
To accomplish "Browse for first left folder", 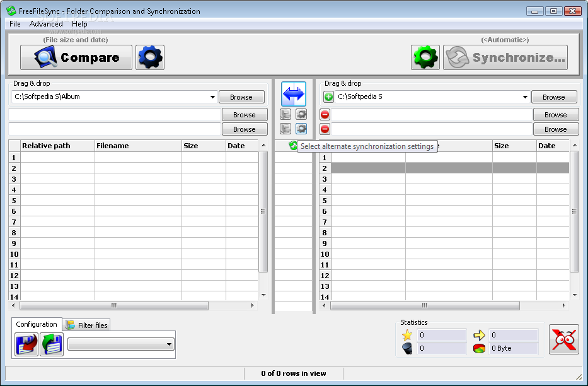I will click(241, 97).
